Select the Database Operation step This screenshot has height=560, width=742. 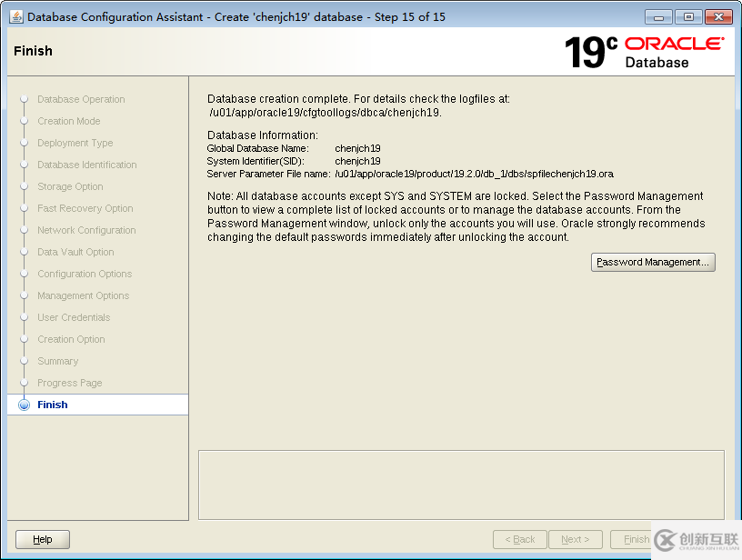pos(81,99)
